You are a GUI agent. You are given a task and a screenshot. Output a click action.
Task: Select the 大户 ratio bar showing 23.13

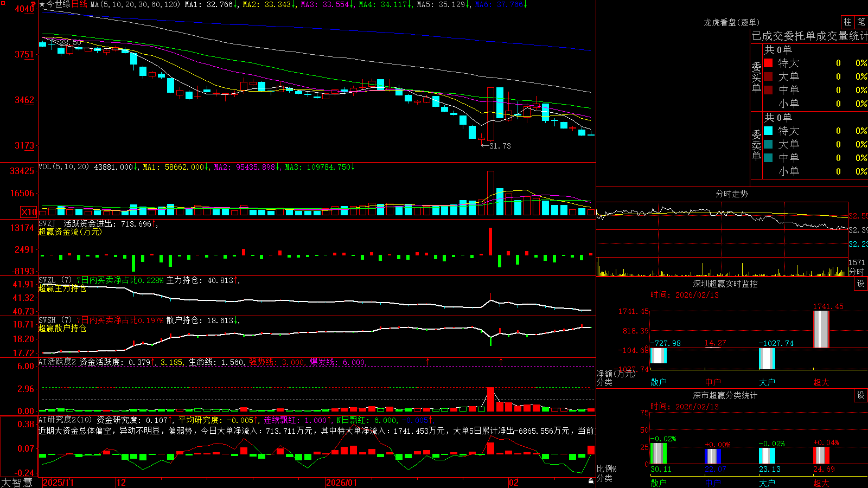767,456
